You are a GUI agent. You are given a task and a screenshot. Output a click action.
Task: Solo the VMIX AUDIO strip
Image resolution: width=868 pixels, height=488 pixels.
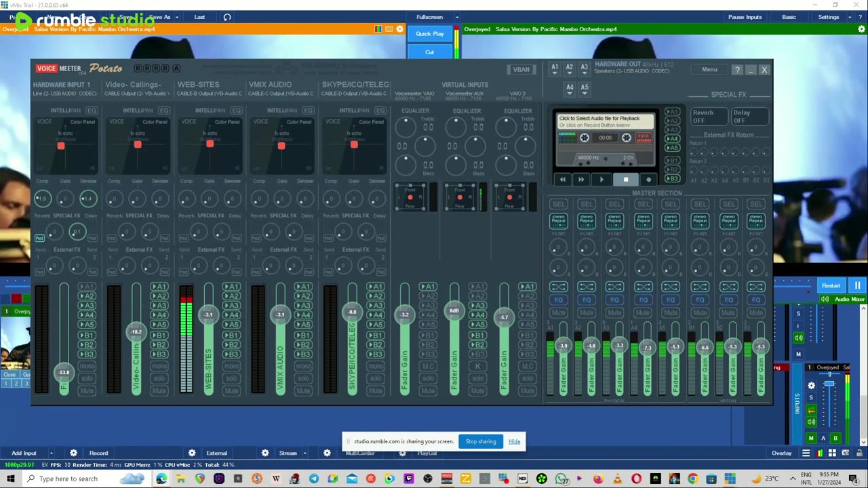pos(304,378)
